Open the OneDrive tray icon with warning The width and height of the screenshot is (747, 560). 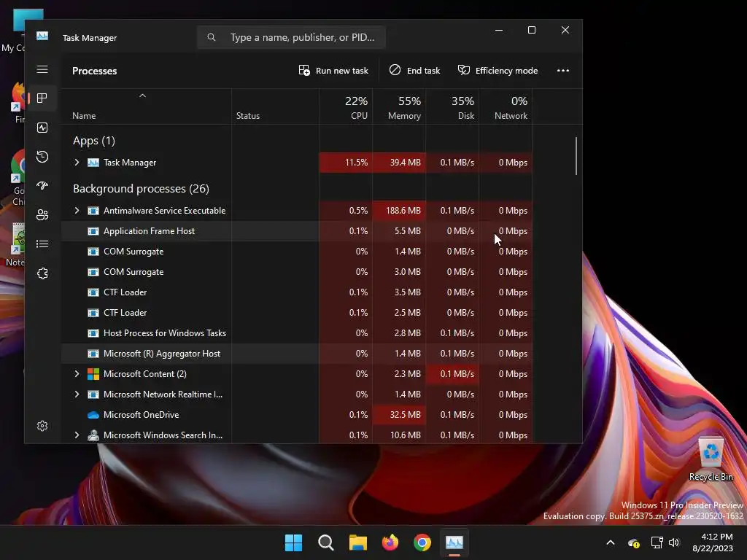tap(634, 542)
